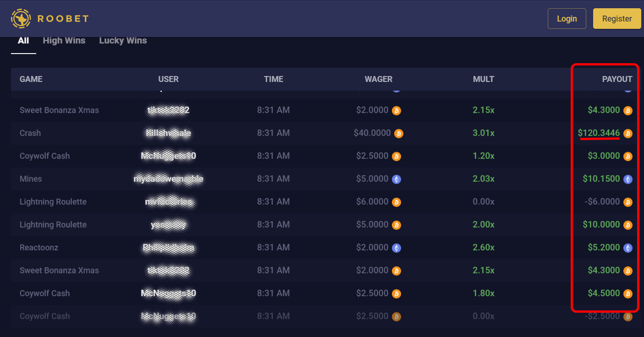Click the MULT column header
This screenshot has width=644, height=337.
[x=484, y=79]
